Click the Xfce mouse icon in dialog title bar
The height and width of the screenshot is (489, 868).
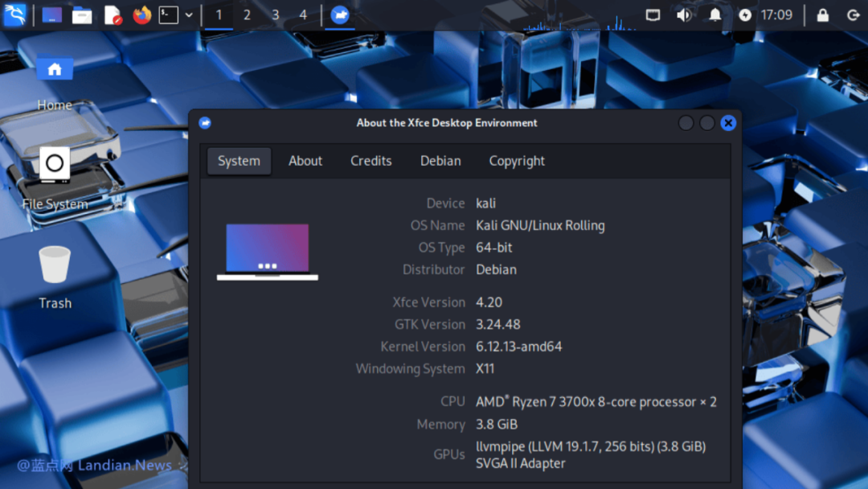(x=205, y=123)
